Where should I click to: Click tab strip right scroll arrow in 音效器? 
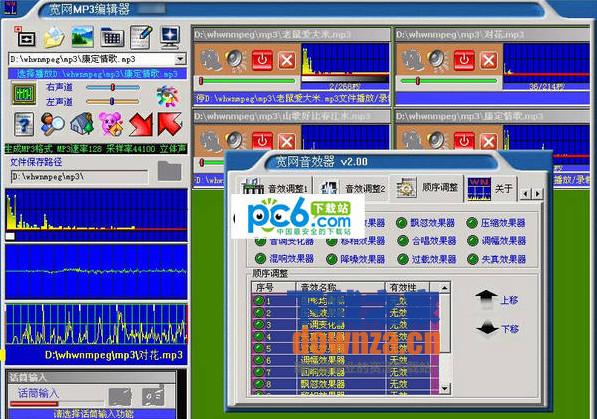click(538, 194)
